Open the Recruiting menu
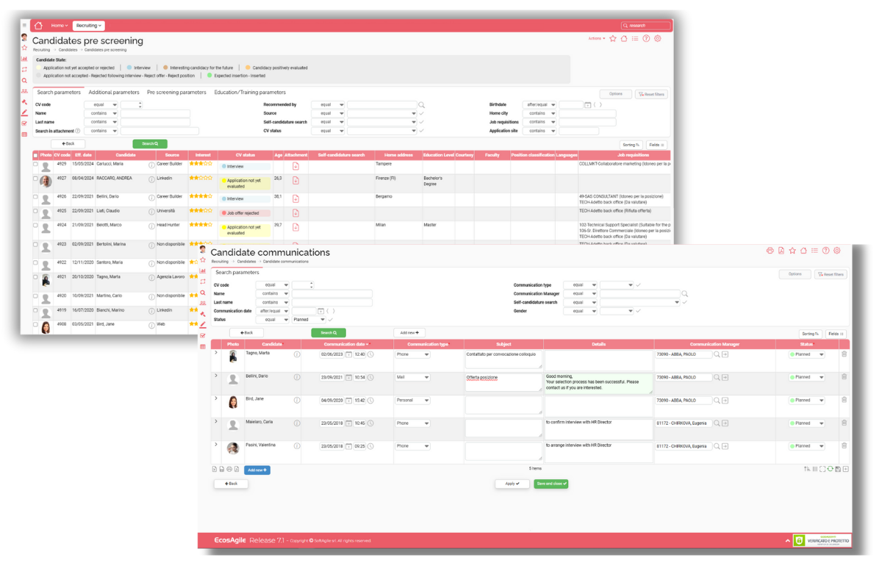The height and width of the screenshot is (588, 882). (x=87, y=24)
